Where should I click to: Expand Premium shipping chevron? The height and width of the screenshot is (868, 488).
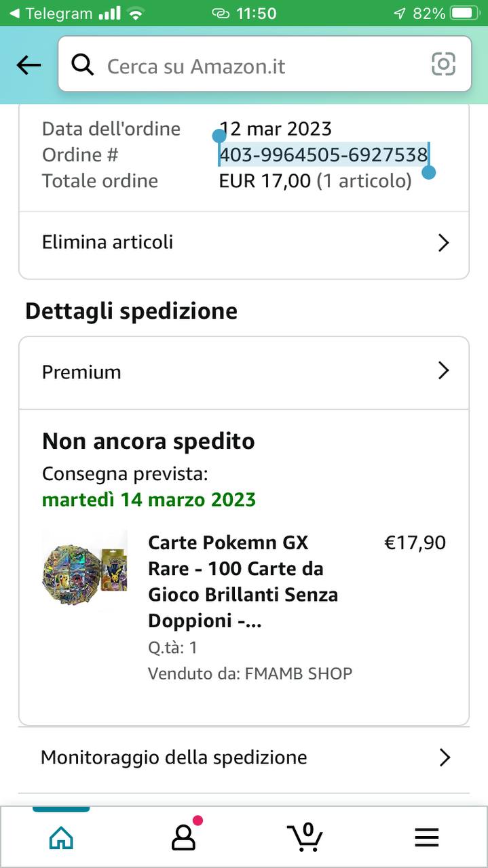443,370
